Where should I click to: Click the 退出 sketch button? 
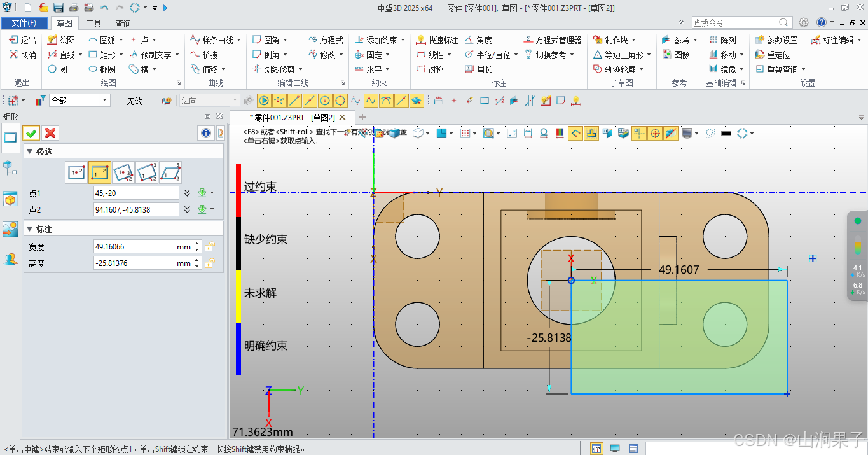(22, 40)
